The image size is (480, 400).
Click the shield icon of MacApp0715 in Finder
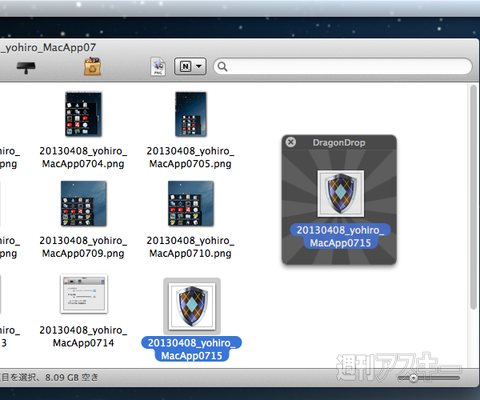tap(192, 306)
